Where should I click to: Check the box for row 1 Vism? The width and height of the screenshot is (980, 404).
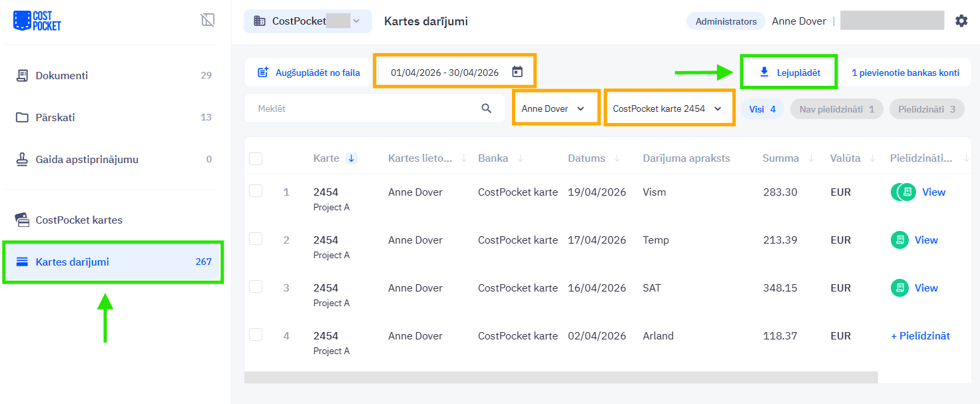coord(256,191)
